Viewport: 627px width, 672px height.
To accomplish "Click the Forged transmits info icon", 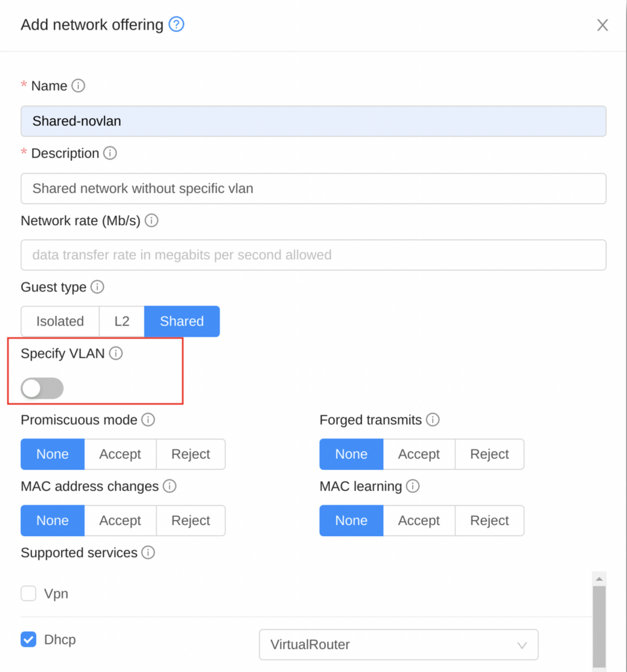I will tap(433, 420).
